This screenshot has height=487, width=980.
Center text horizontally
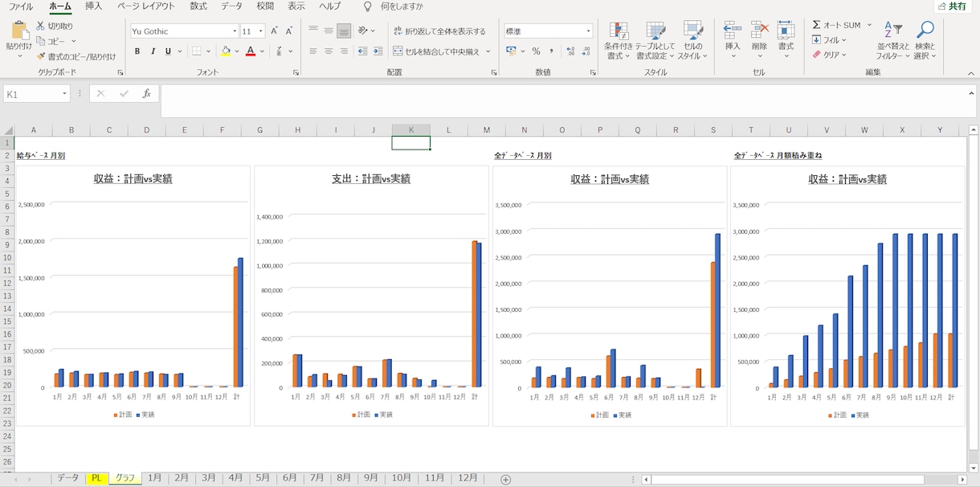329,51
